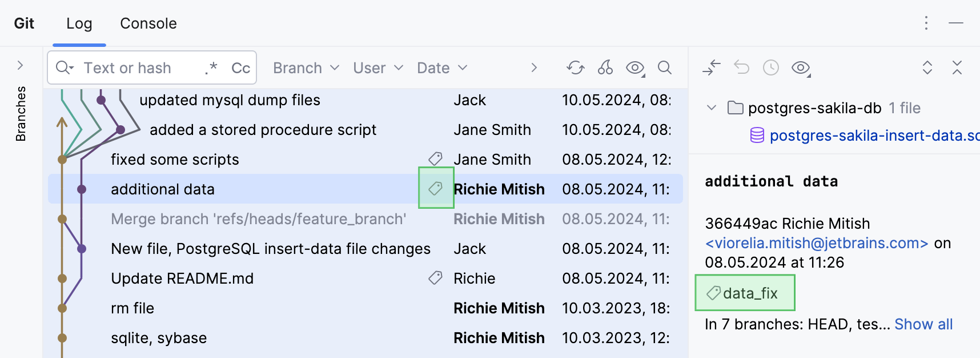Click the cherry-pick icon
980x358 pixels.
coord(605,68)
